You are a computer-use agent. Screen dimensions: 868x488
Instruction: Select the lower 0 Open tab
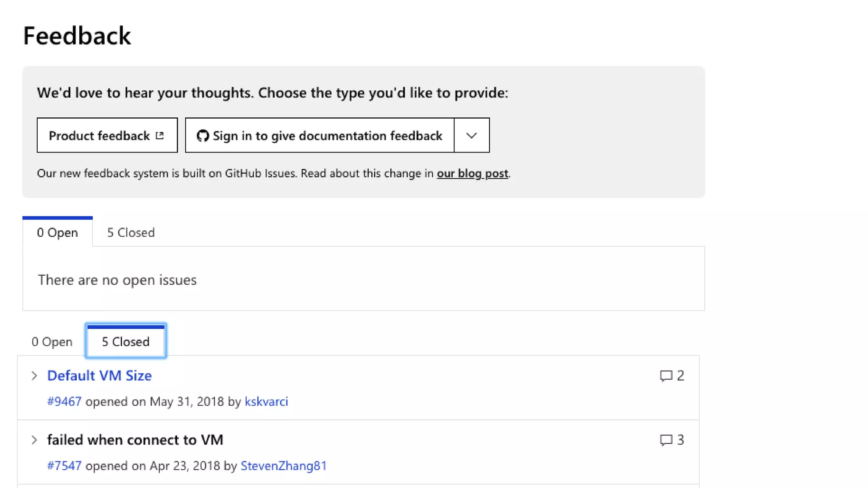click(52, 342)
